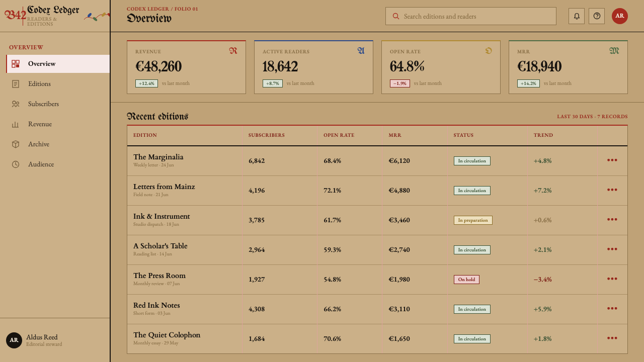The width and height of the screenshot is (644, 362).
Task: Click the search magnifier icon
Action: tap(396, 16)
